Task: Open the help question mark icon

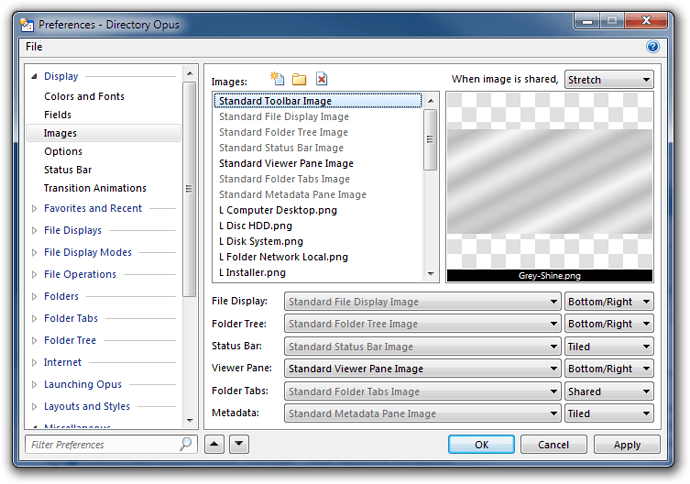Action: tap(653, 47)
